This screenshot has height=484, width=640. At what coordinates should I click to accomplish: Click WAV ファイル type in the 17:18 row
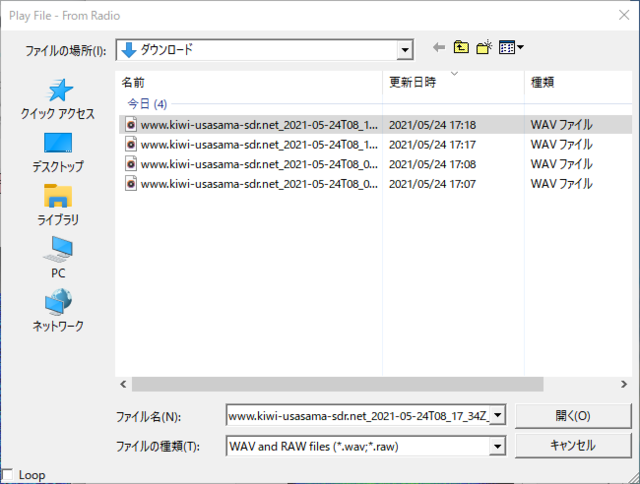[x=562, y=125]
